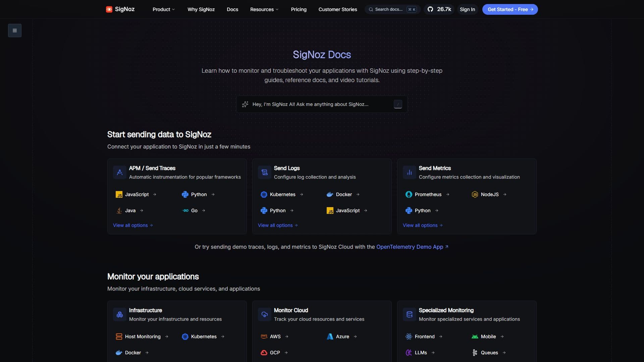Click the Sign In button

[467, 9]
